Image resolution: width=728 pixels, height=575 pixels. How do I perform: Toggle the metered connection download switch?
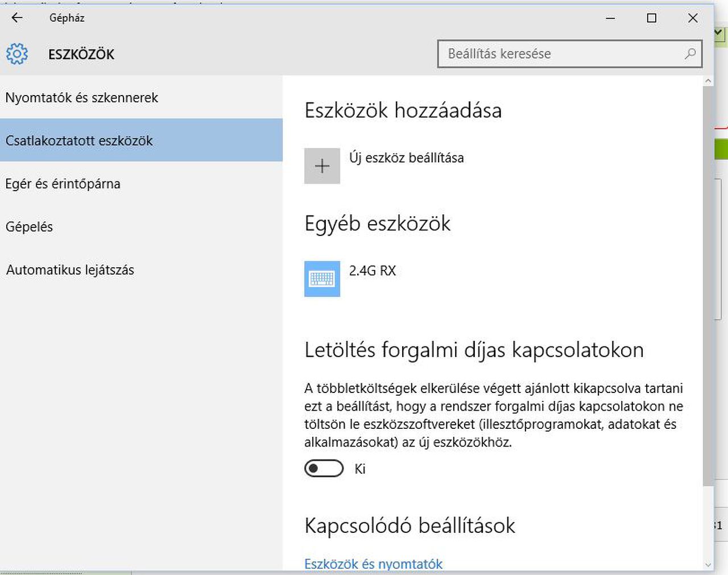(324, 469)
